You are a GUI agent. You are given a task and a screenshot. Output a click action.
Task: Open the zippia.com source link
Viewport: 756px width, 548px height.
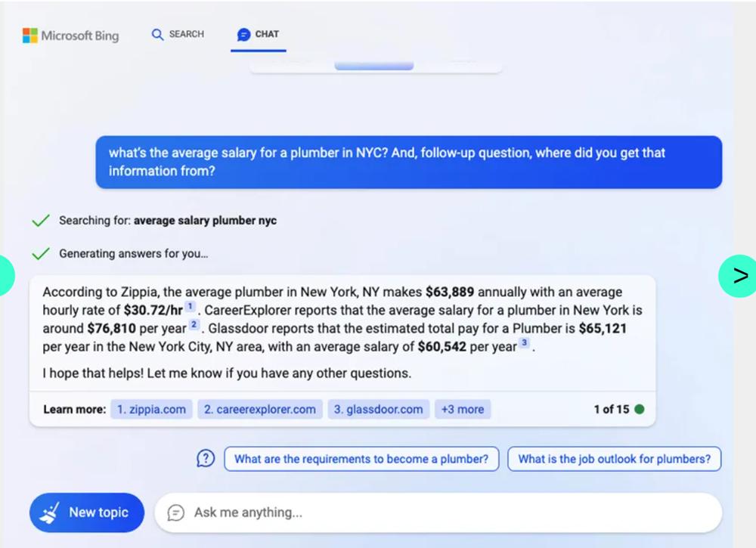151,409
